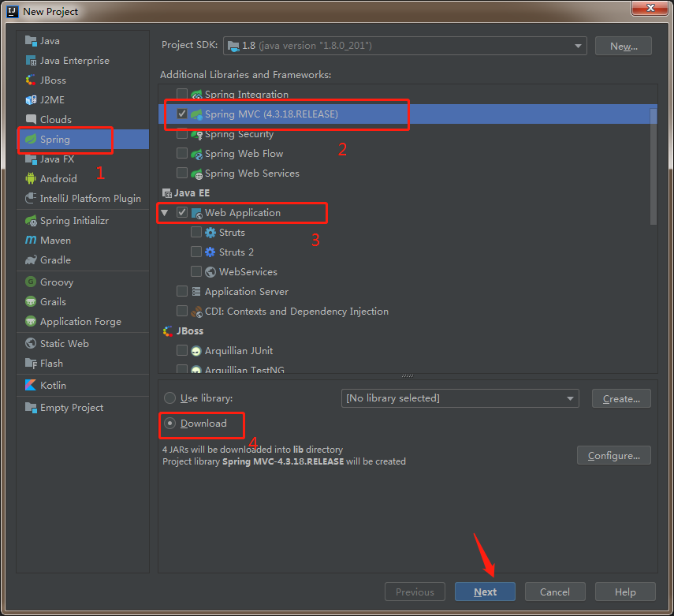Select Empty Project type
Image resolution: width=674 pixels, height=616 pixels.
[x=83, y=407]
